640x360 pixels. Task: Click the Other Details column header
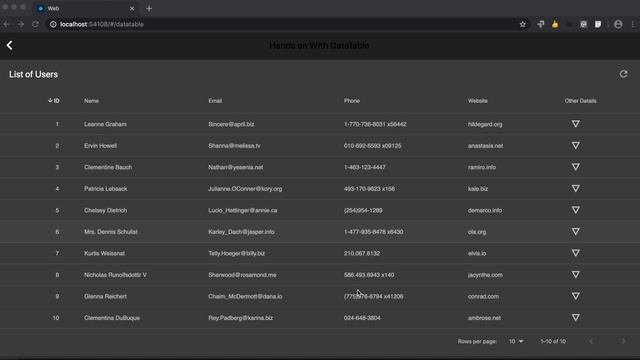(x=580, y=101)
